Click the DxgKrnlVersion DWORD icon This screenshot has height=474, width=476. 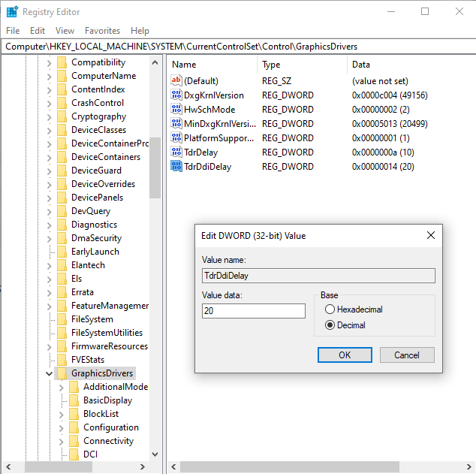click(x=176, y=95)
